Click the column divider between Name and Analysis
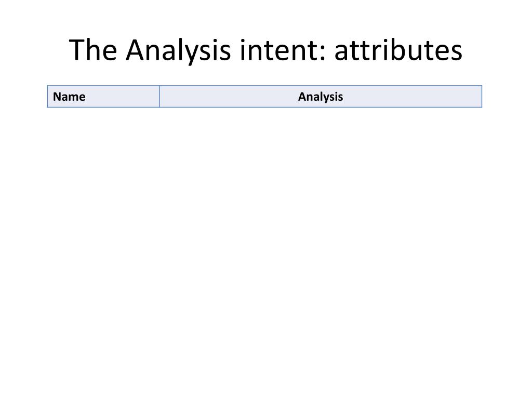 coord(159,97)
